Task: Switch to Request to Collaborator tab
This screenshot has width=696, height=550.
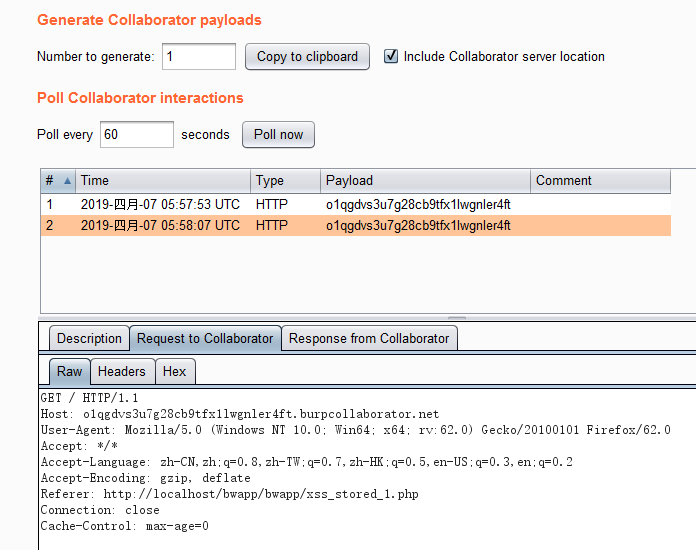Action: click(205, 339)
